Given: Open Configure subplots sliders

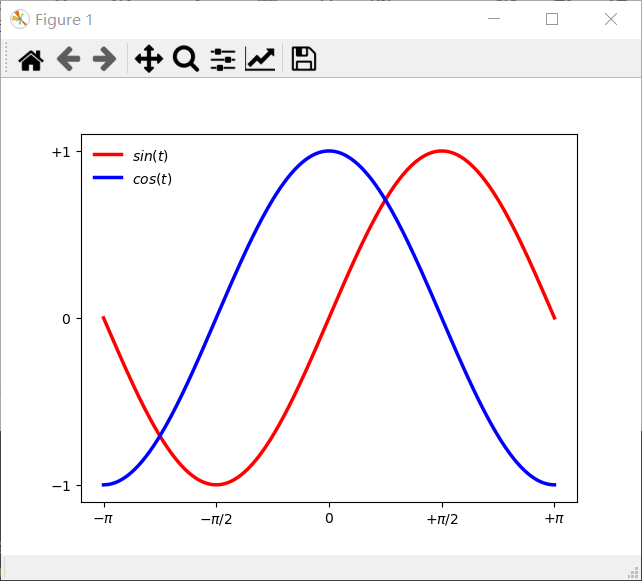Looking at the screenshot, I should 223,59.
